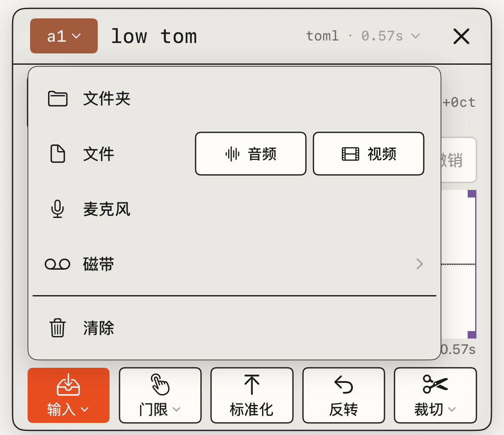Click the partially hidden 撤销 undo button
The width and height of the screenshot is (504, 435).
(458, 160)
